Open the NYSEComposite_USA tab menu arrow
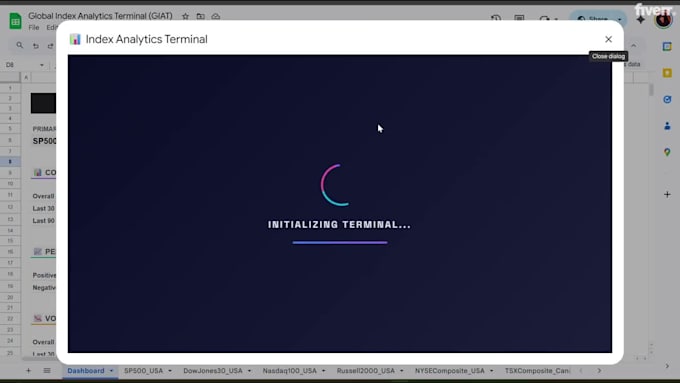 491,371
